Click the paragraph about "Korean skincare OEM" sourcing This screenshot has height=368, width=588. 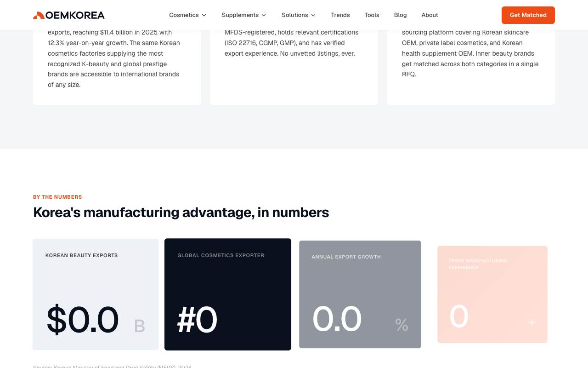471,53
